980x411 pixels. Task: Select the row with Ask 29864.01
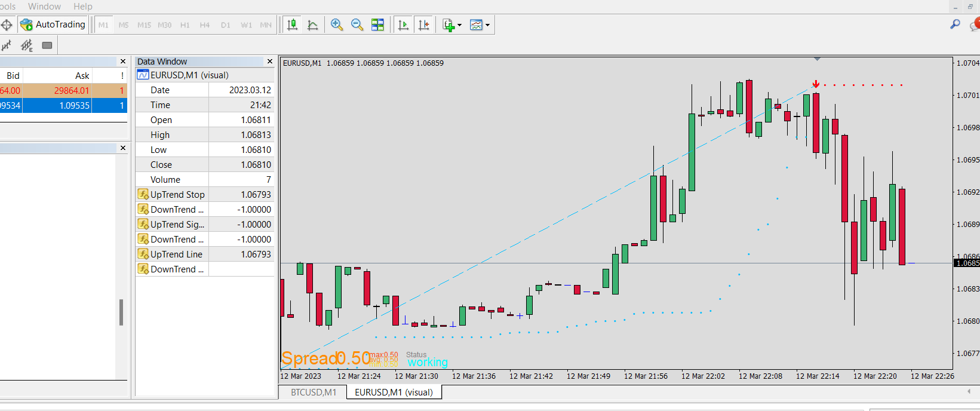click(63, 90)
